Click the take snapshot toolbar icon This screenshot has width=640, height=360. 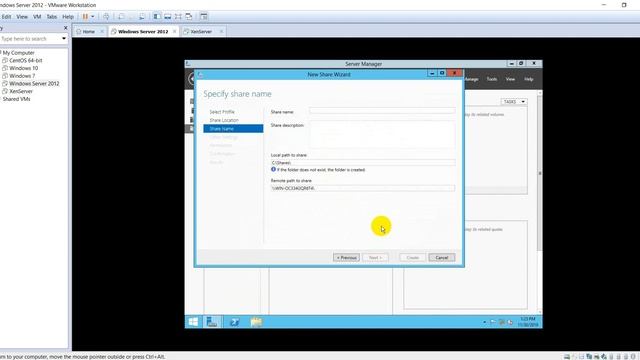(x=121, y=17)
